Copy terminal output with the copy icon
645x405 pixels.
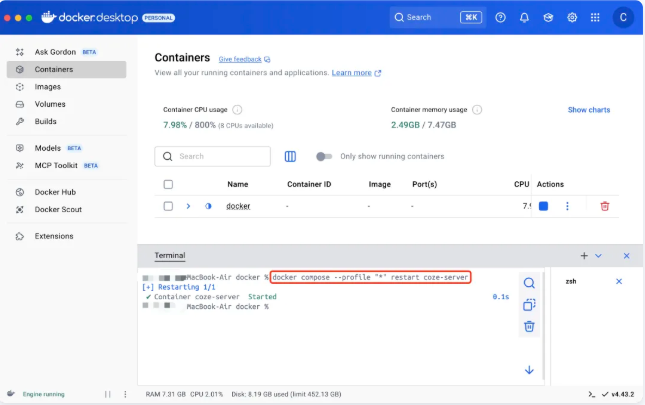529,305
